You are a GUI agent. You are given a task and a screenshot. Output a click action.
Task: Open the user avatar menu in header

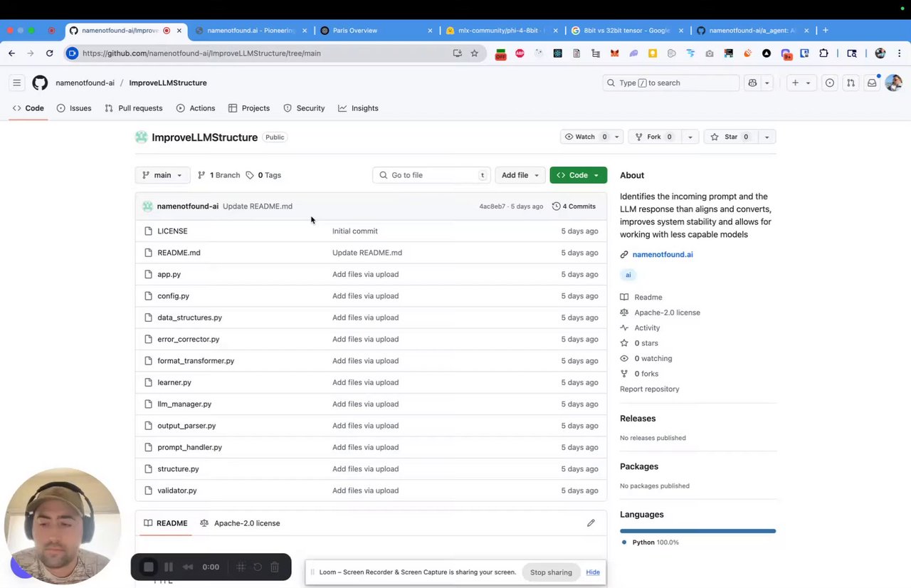point(893,83)
